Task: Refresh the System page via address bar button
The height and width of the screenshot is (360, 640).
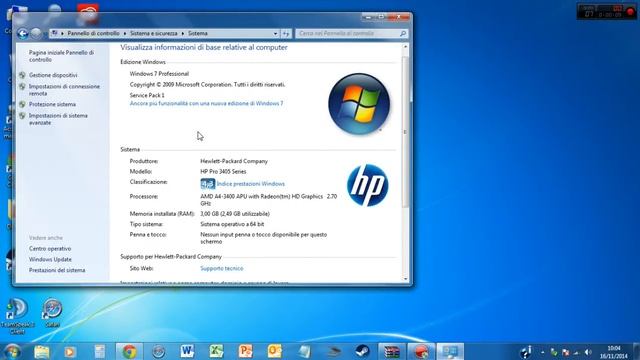Action: pyautogui.click(x=286, y=33)
